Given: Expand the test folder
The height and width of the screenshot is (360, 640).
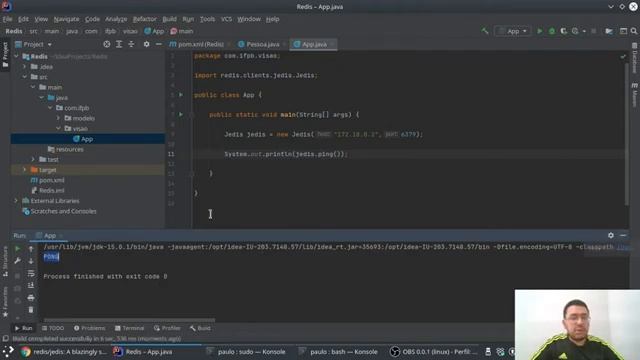Looking at the screenshot, I should pos(33,159).
